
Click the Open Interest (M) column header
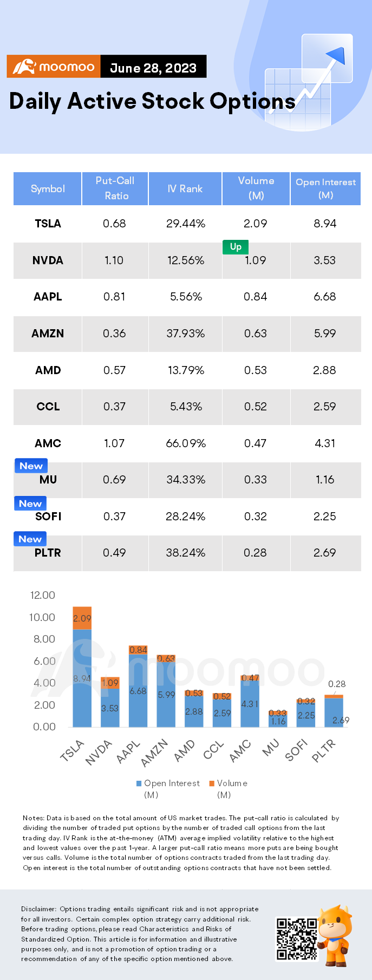click(326, 188)
